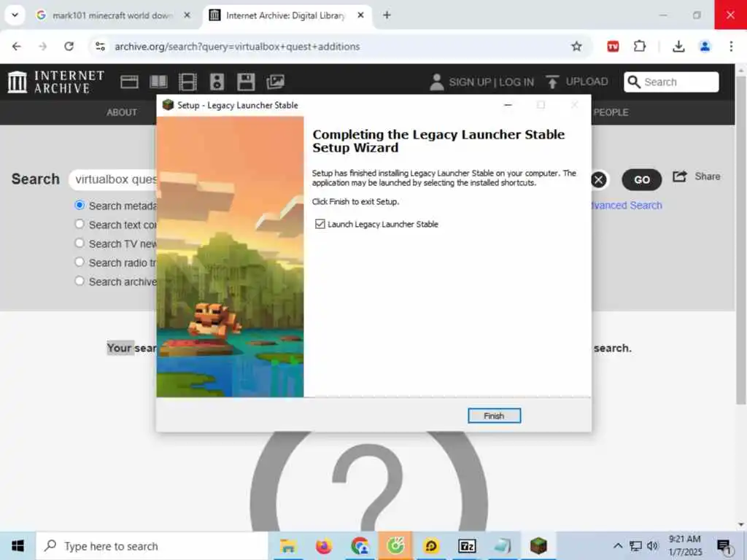747x560 pixels.
Task: Click the red TV extension icon
Action: click(x=613, y=46)
